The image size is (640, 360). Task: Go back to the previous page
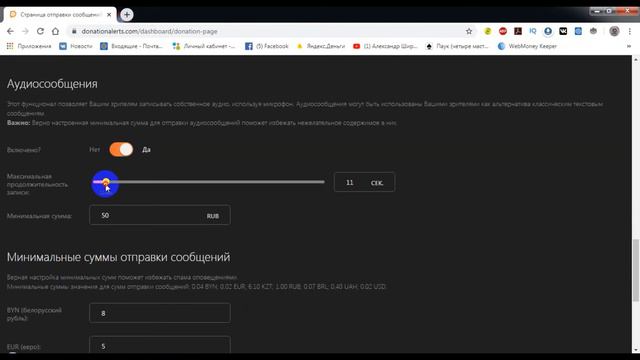click(10, 31)
